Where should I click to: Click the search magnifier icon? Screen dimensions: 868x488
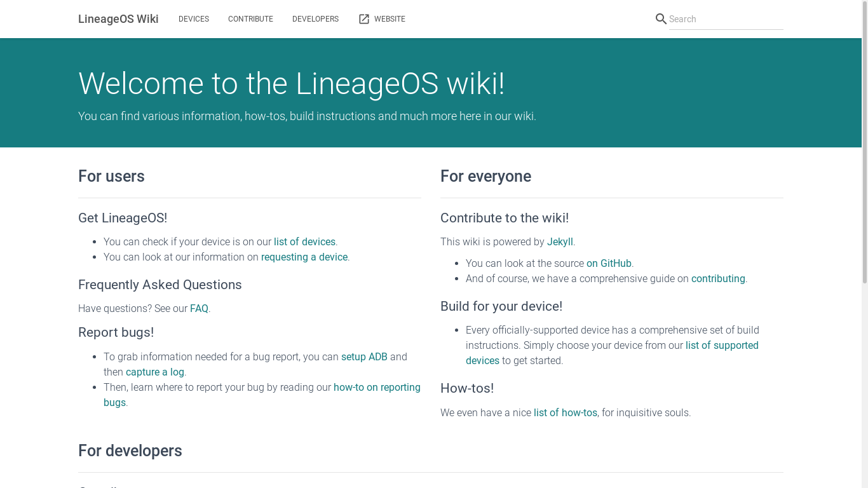661,19
